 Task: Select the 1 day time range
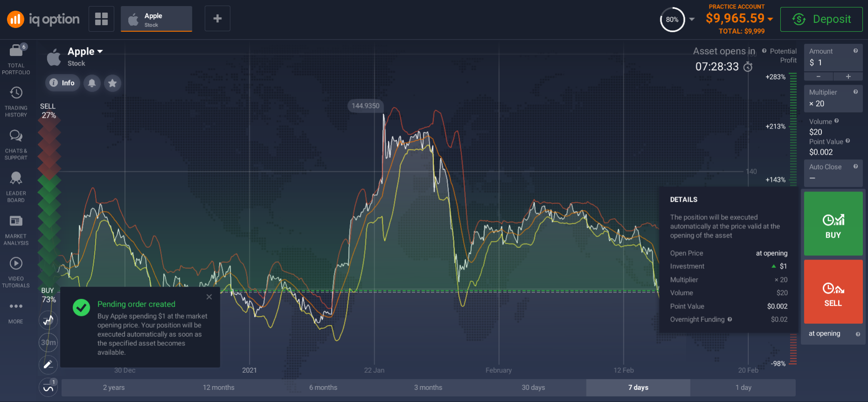(x=744, y=388)
